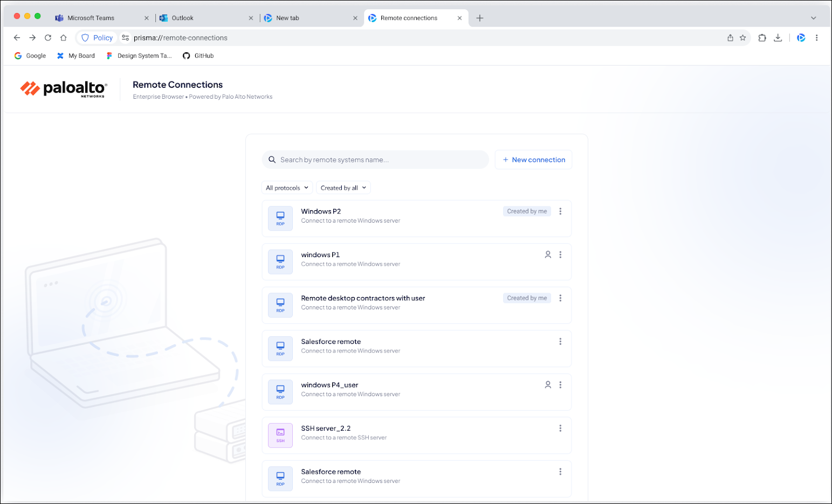Open more options for Windows P2
Screen dimensions: 832x504
560,211
